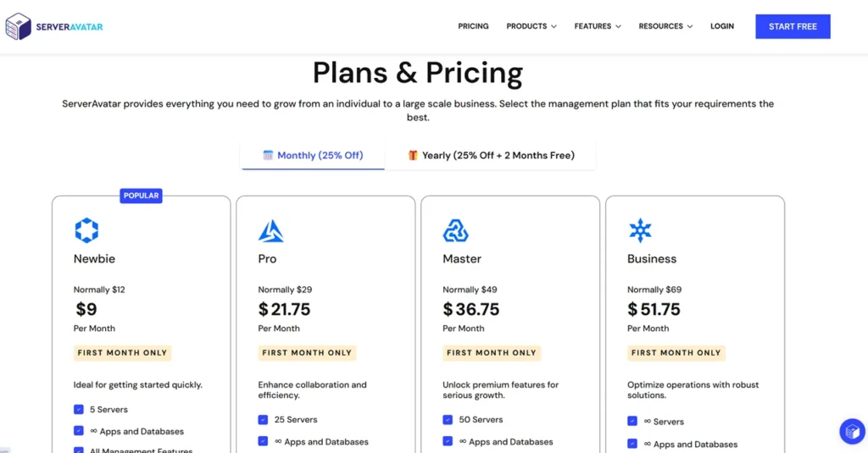This screenshot has width=868, height=453.
Task: Click the gift icon on Yearly tab
Action: (413, 155)
